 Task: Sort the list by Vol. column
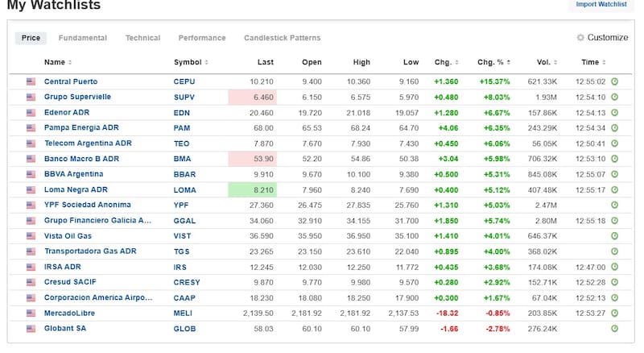[547, 62]
